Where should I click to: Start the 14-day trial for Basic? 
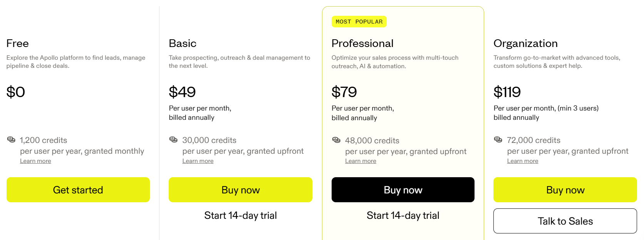[x=240, y=215]
